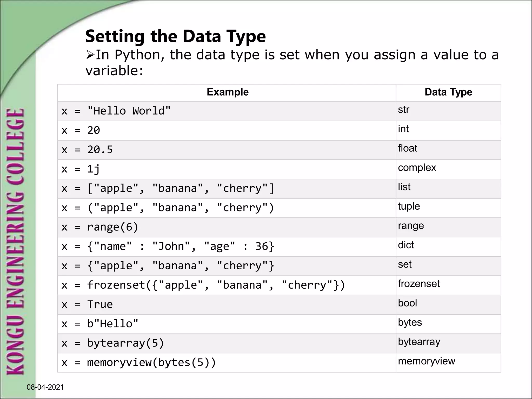Select the memoryview(bytes(5)) example cell
The image size is (532, 399).
pos(138,363)
